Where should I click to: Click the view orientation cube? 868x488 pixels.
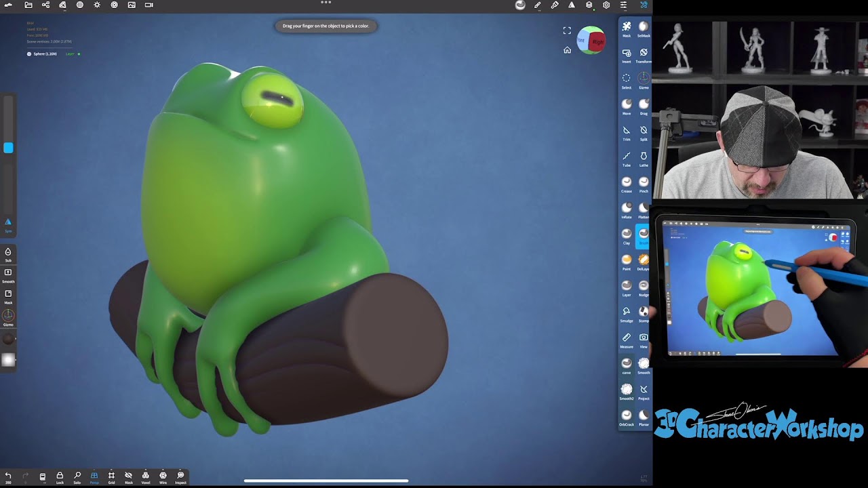tap(591, 41)
